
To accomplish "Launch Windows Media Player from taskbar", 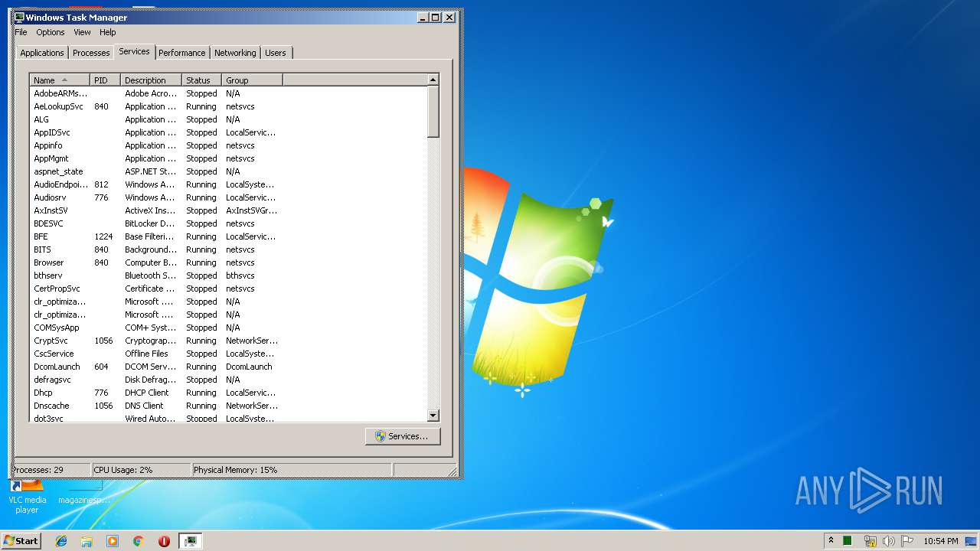I will 113,541.
